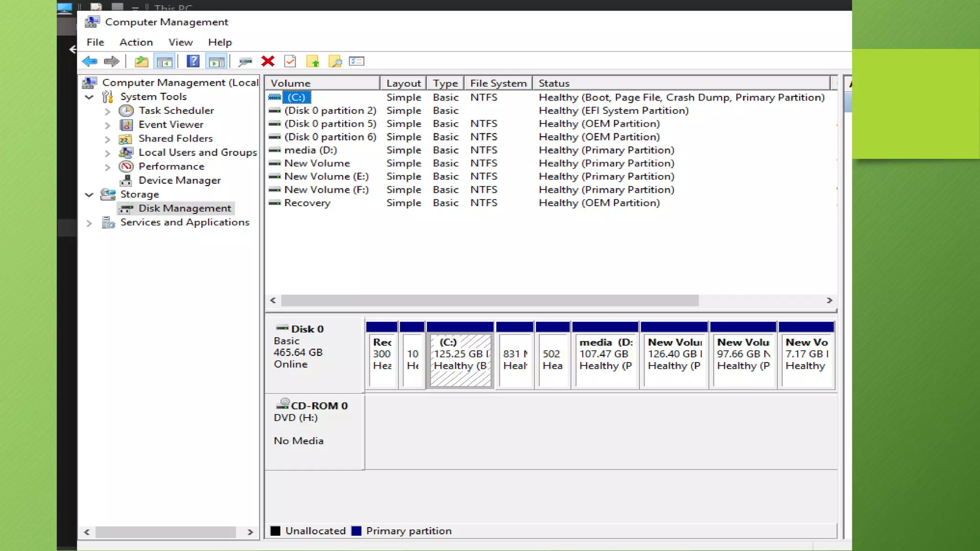Select New Volume (E:) row
This screenshot has height=551, width=980.
pyautogui.click(x=551, y=176)
